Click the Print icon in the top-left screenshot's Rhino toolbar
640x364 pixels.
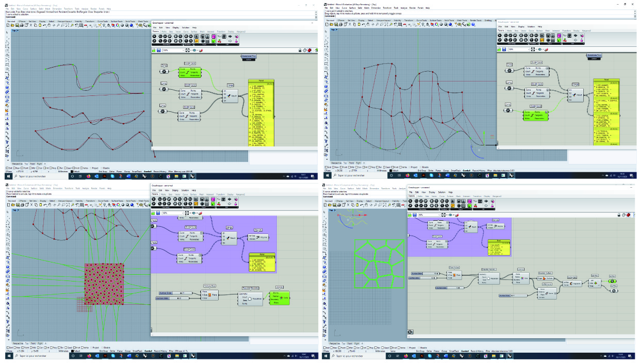[x=21, y=25]
